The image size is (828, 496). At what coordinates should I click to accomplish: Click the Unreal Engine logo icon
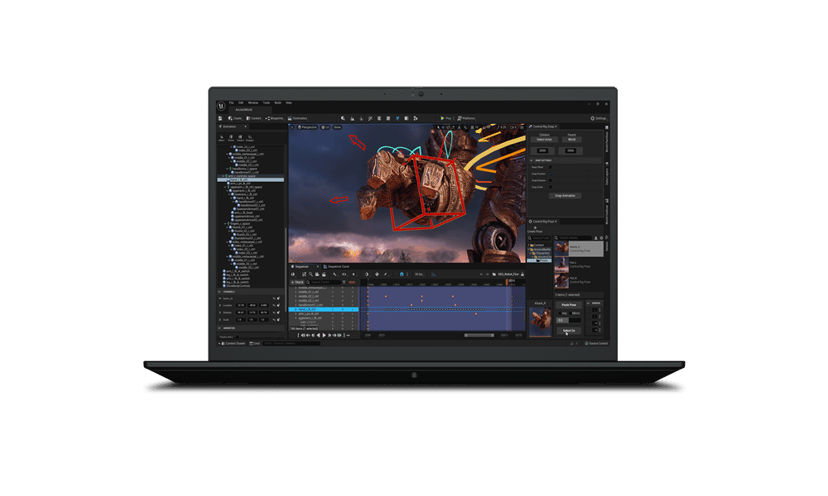221,106
